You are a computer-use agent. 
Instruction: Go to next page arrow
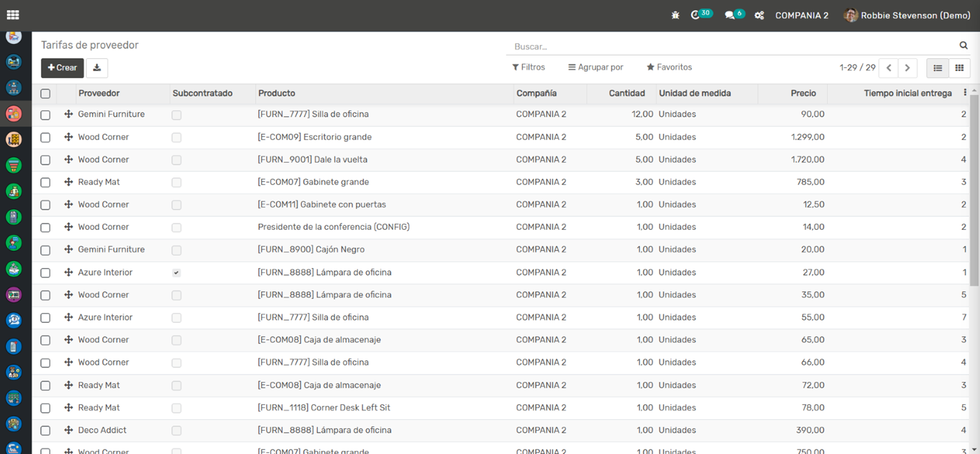point(907,68)
